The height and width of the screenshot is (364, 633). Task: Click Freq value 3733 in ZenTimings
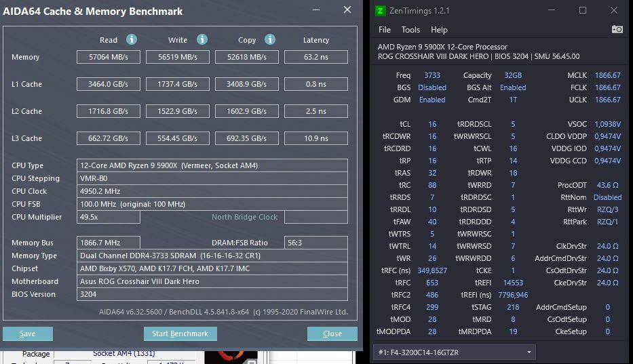tap(432, 75)
